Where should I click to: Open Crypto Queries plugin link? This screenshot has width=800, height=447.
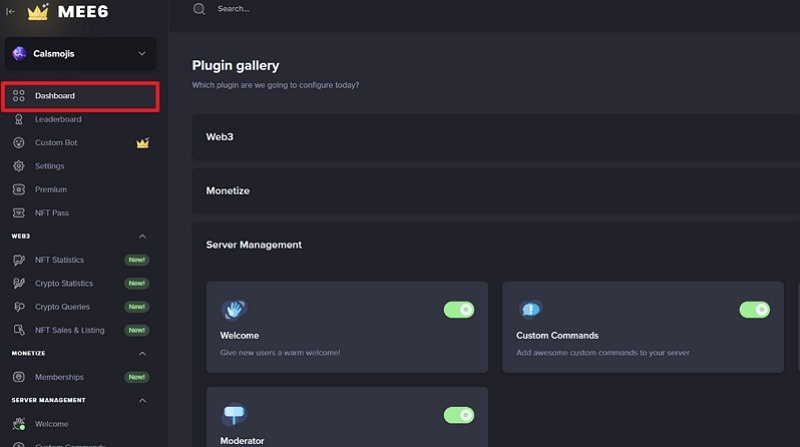62,307
